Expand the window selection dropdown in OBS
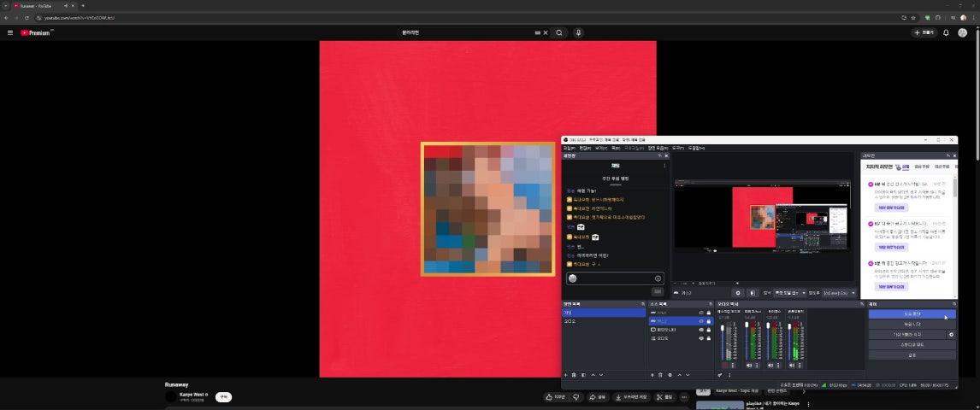This screenshot has height=410, width=980. [x=839, y=293]
